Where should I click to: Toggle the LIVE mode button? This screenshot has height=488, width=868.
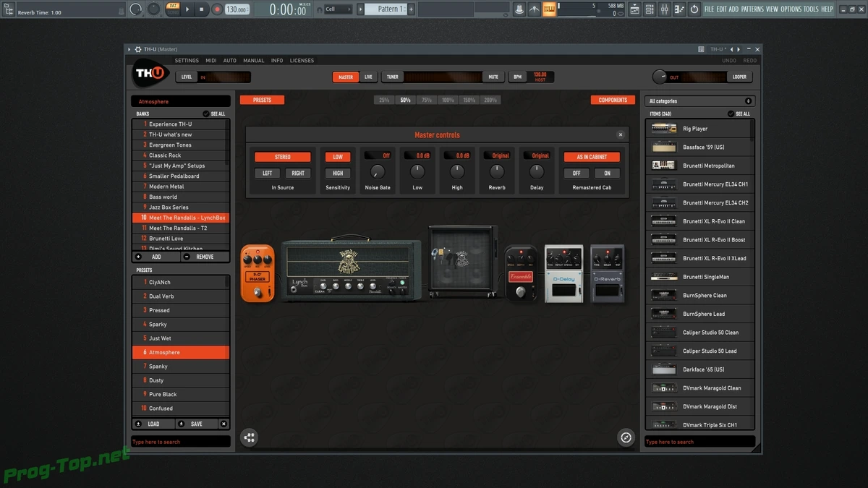click(x=368, y=77)
